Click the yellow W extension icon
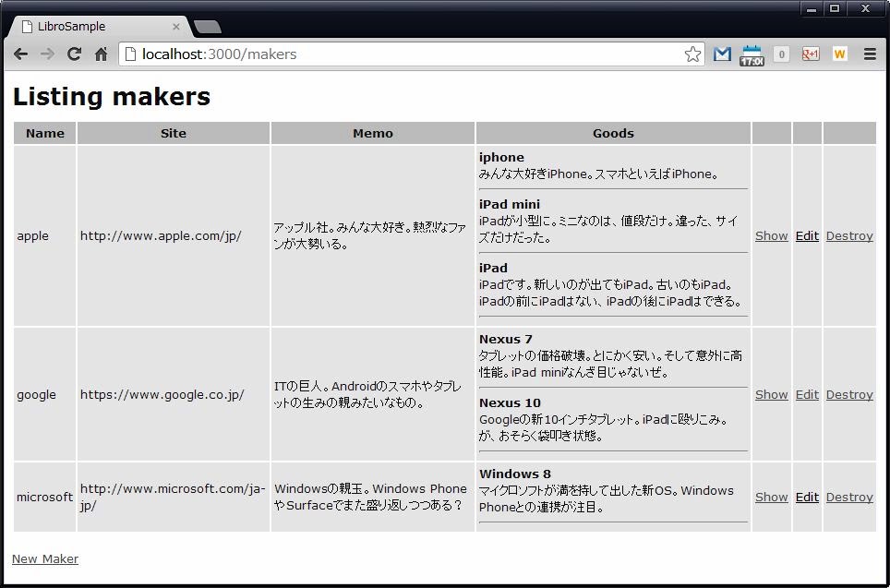890x588 pixels. [x=839, y=54]
